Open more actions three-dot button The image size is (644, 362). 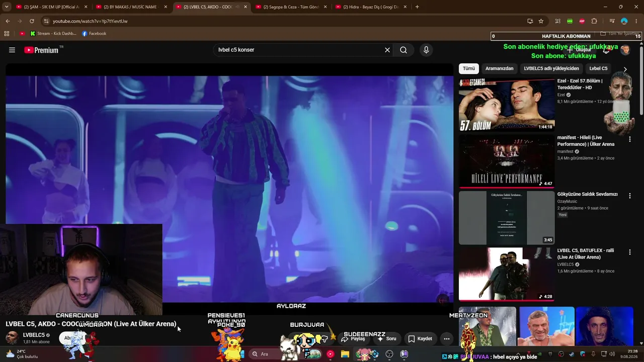446,339
